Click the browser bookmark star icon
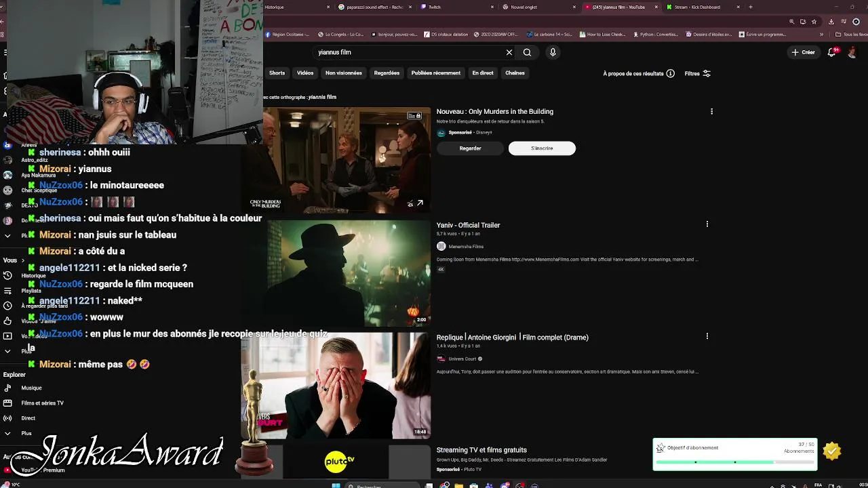This screenshot has width=868, height=488. coord(814,21)
